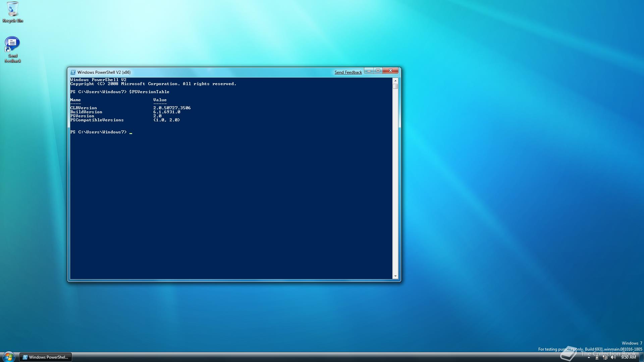
Task: Click the Copyright 2008 Microsoft Corporation line
Action: pyautogui.click(x=153, y=84)
